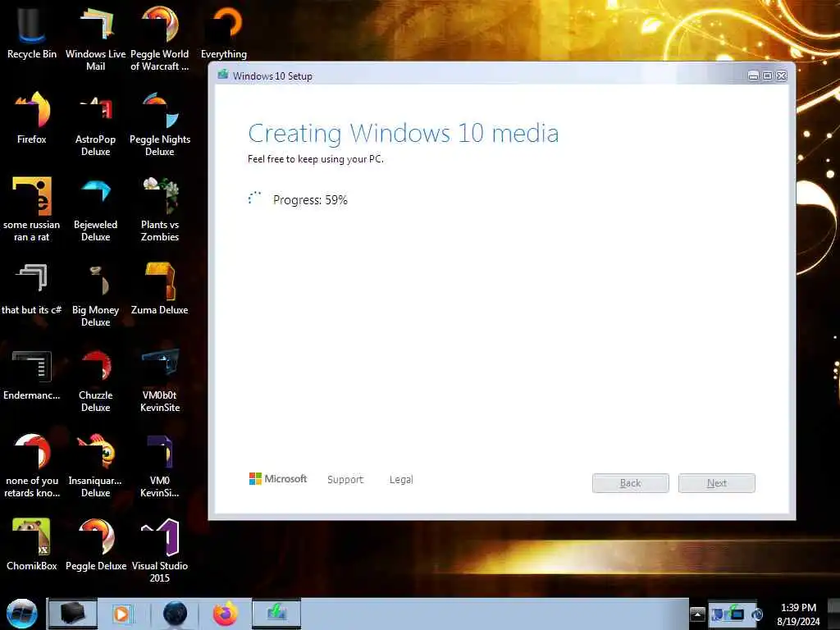Open the Windows Start orb
The image size is (840, 630).
pos(22,614)
